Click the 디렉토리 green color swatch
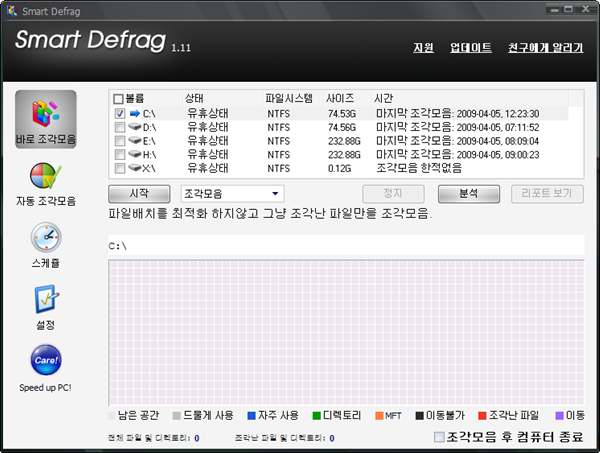 pyautogui.click(x=316, y=416)
